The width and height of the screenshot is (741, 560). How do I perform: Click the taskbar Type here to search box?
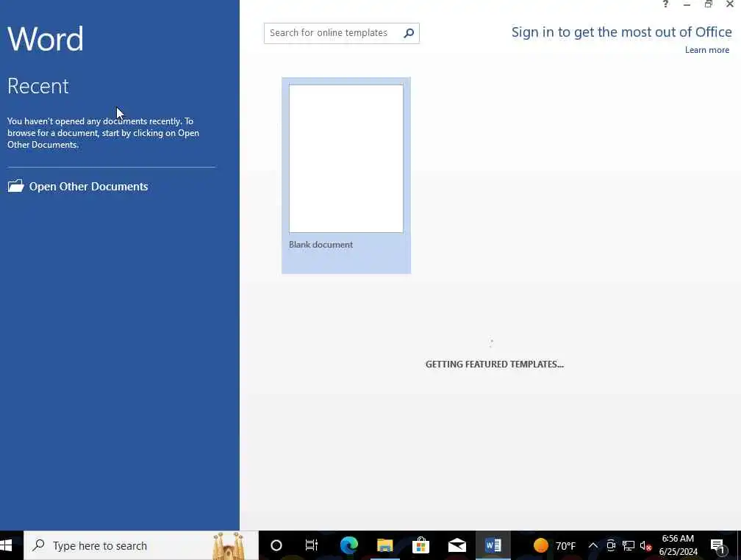point(141,546)
